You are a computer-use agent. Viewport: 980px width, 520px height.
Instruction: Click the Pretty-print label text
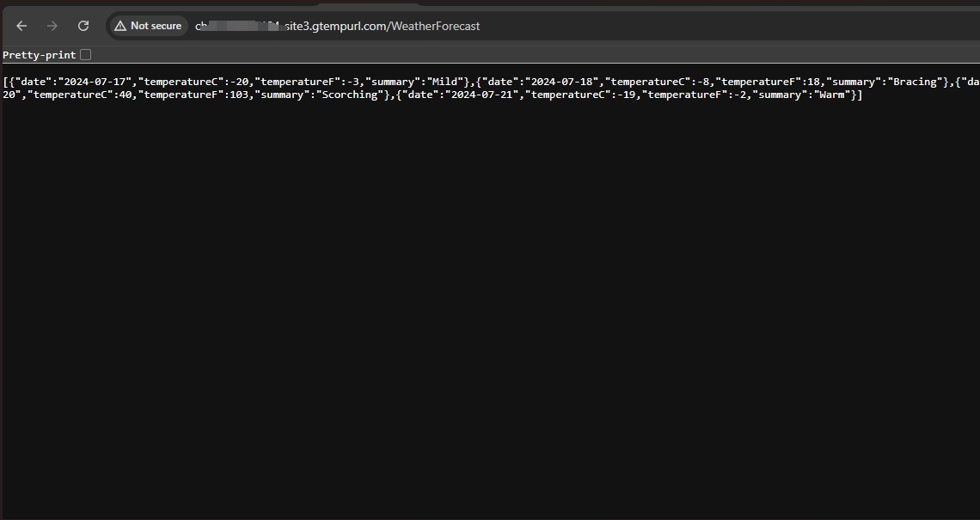click(39, 55)
